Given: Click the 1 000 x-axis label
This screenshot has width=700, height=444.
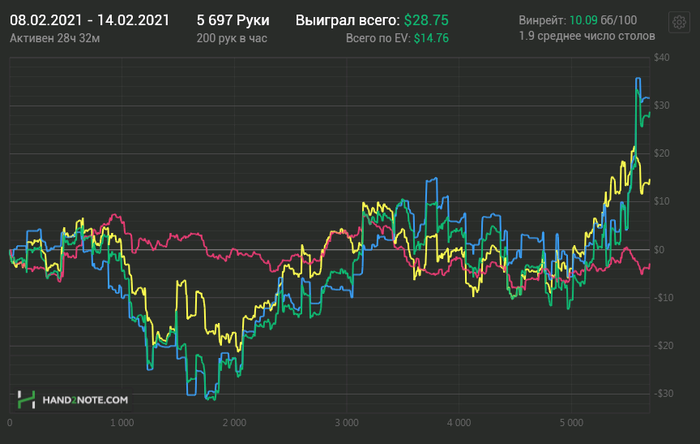Looking at the screenshot, I should (122, 423).
